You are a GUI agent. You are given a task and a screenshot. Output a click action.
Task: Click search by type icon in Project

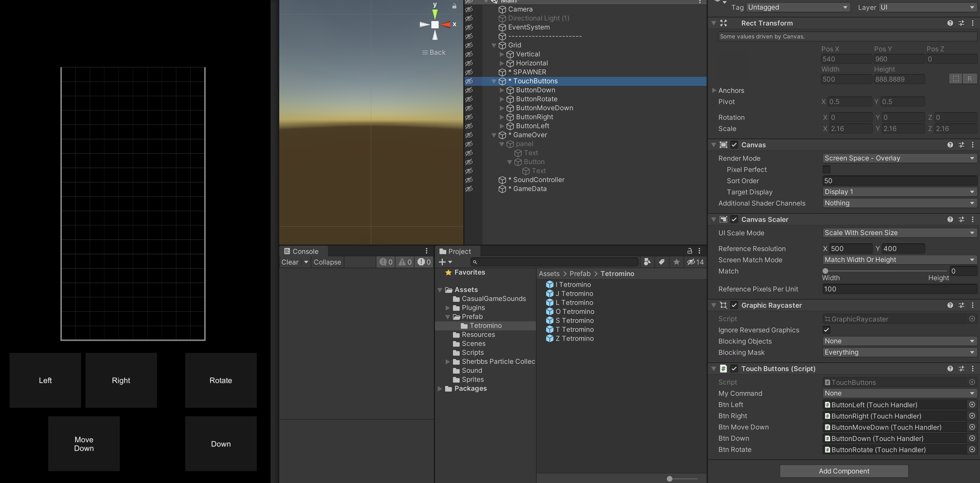tap(647, 262)
